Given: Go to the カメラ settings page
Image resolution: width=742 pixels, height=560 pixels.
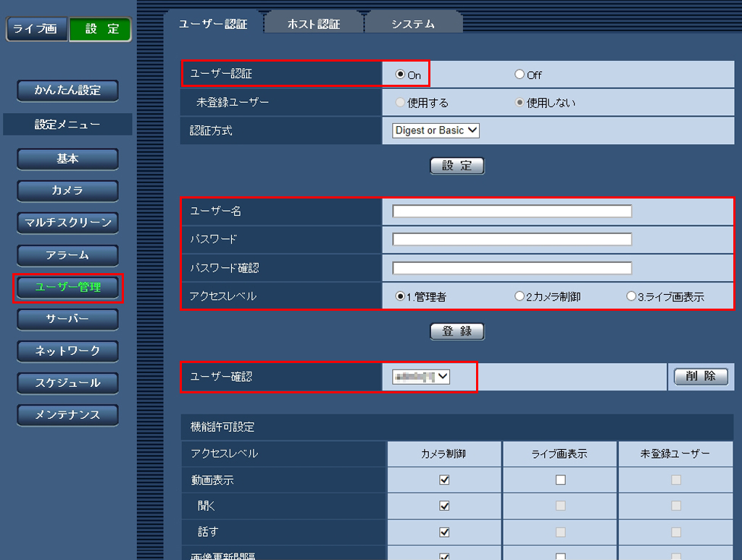Looking at the screenshot, I should tap(67, 191).
